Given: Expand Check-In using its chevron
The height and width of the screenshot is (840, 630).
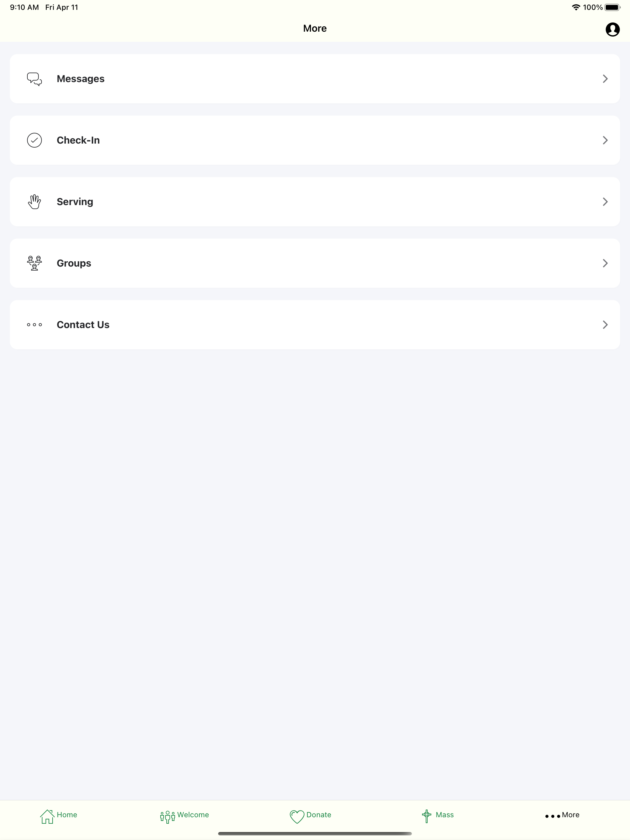Looking at the screenshot, I should (x=605, y=140).
